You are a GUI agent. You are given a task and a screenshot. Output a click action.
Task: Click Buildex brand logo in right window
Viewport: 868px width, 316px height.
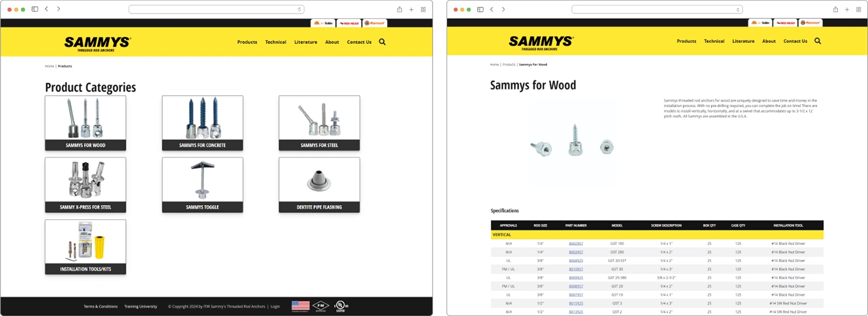pyautogui.click(x=761, y=23)
